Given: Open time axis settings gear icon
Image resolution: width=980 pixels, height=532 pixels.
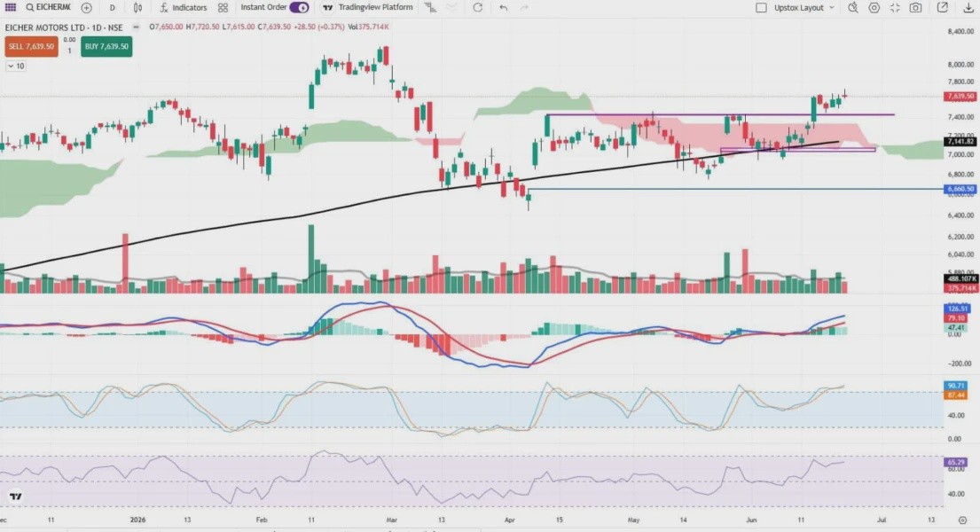Looking at the screenshot, I should (x=962, y=520).
